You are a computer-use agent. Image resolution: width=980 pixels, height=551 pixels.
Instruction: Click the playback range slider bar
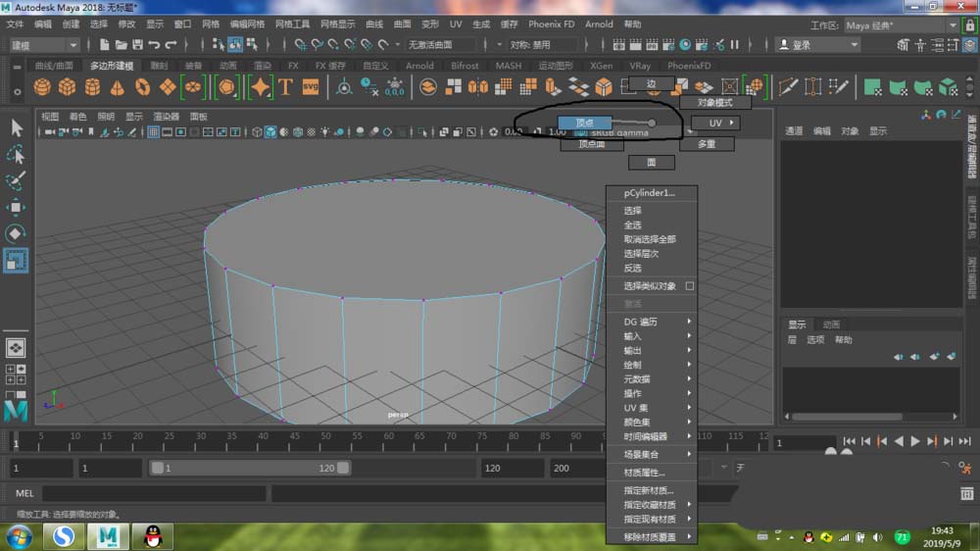tap(250, 468)
